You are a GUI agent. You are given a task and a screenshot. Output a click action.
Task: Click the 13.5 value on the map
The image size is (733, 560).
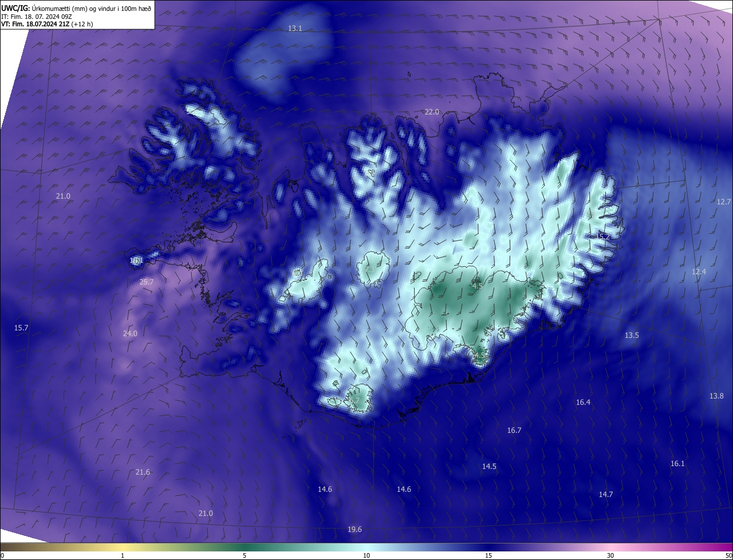click(x=632, y=336)
